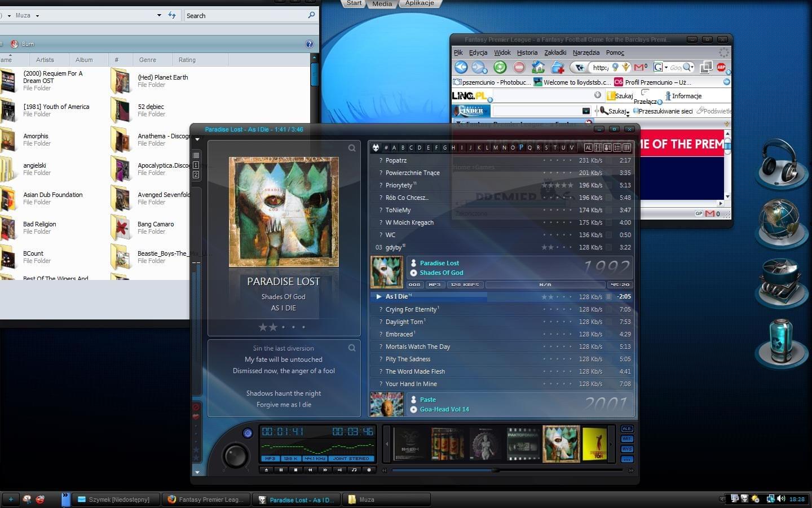This screenshot has height=508, width=812.
Task: Sort by the Genre column header
Action: (148, 60)
